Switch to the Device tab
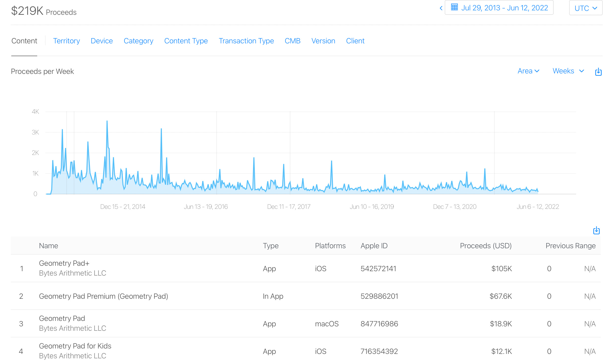Image resolution: width=614 pixels, height=364 pixels. click(x=102, y=41)
